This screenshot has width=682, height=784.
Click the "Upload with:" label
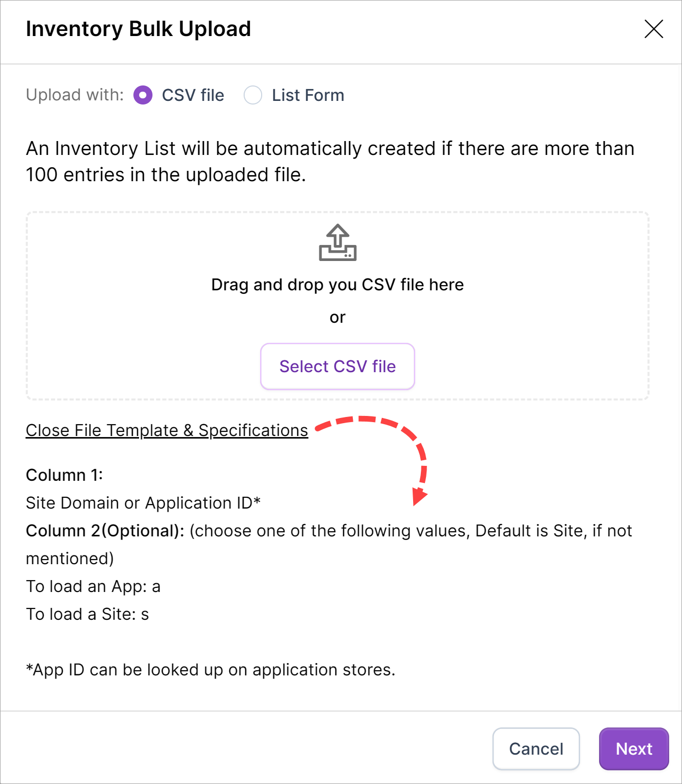click(75, 95)
